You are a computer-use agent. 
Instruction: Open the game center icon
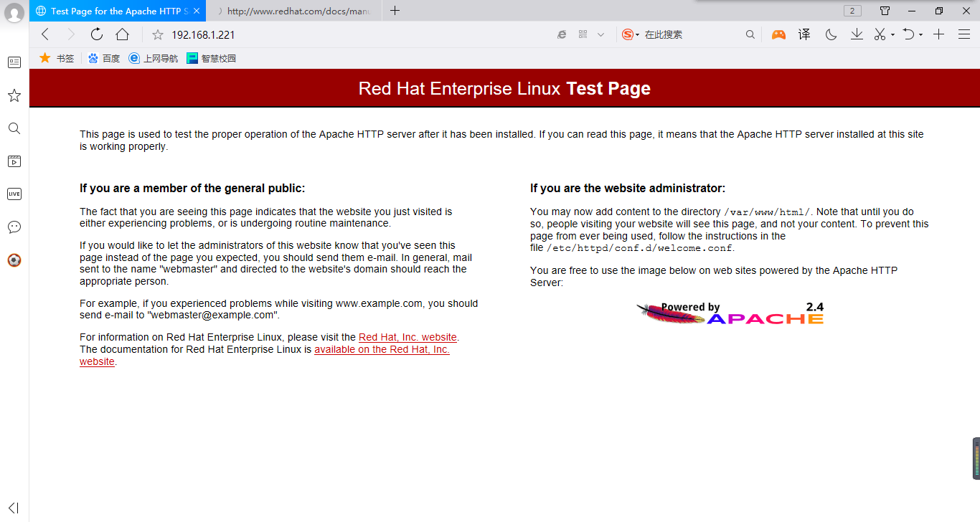point(778,34)
